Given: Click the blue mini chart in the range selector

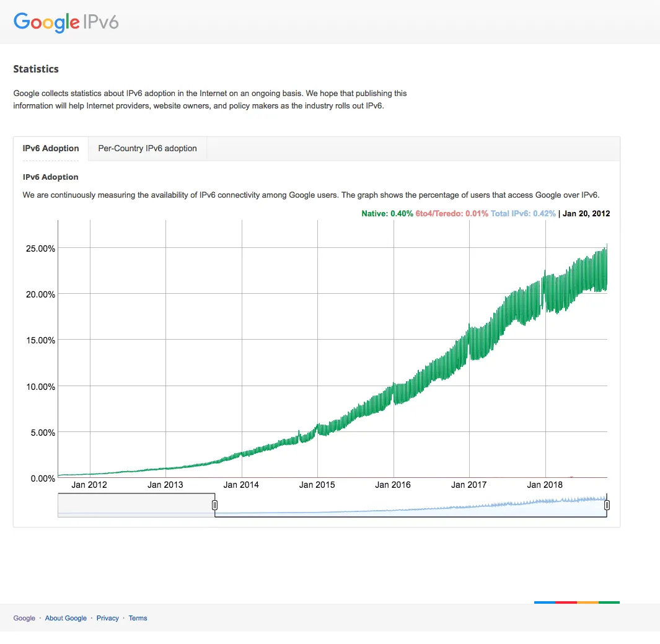Looking at the screenshot, I should pos(409,508).
